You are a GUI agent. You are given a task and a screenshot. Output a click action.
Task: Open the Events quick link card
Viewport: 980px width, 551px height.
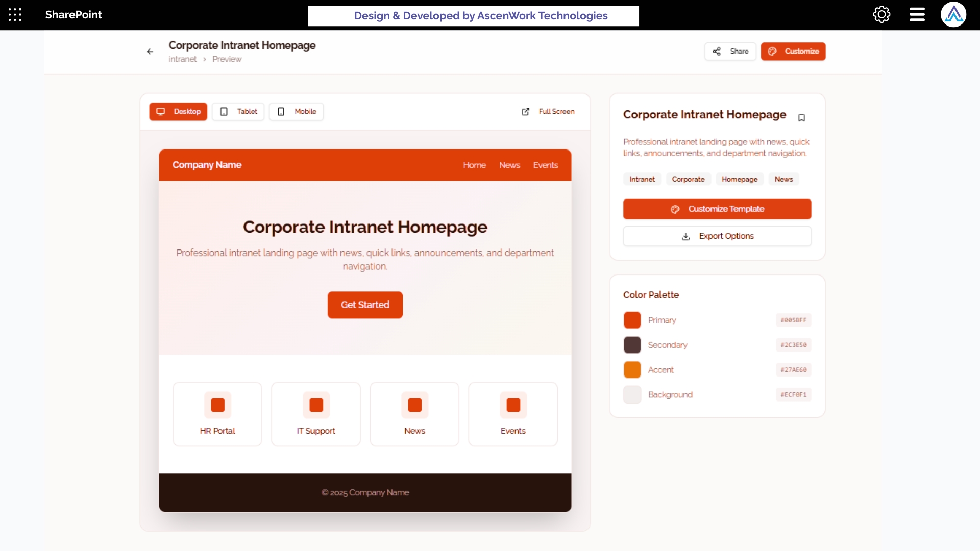[x=512, y=414]
